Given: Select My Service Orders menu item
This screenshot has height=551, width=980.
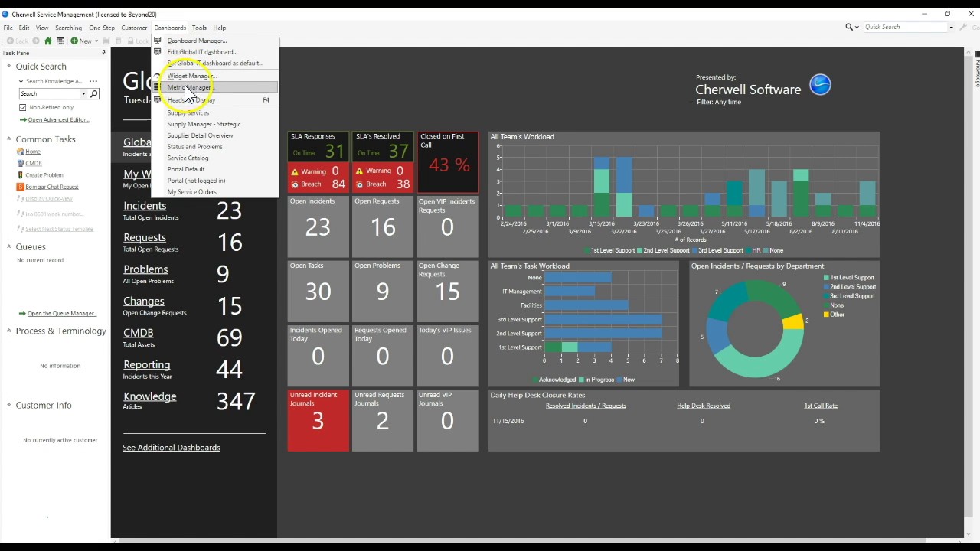Looking at the screenshot, I should point(215,192).
